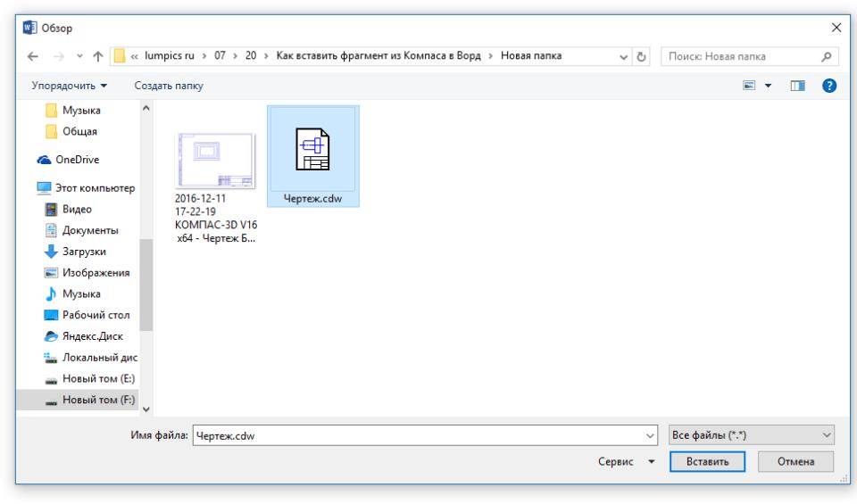Click the navigation pane vertical scrollbar
Screen dimensions: 857x504
(x=146, y=268)
